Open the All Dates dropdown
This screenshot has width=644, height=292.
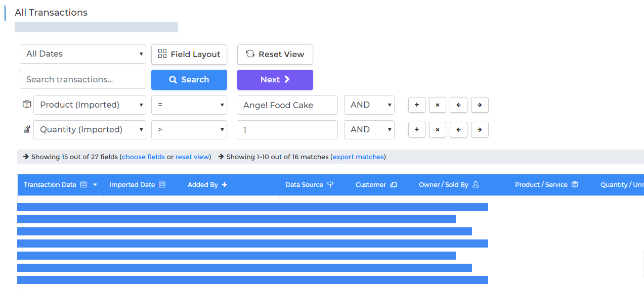(83, 54)
